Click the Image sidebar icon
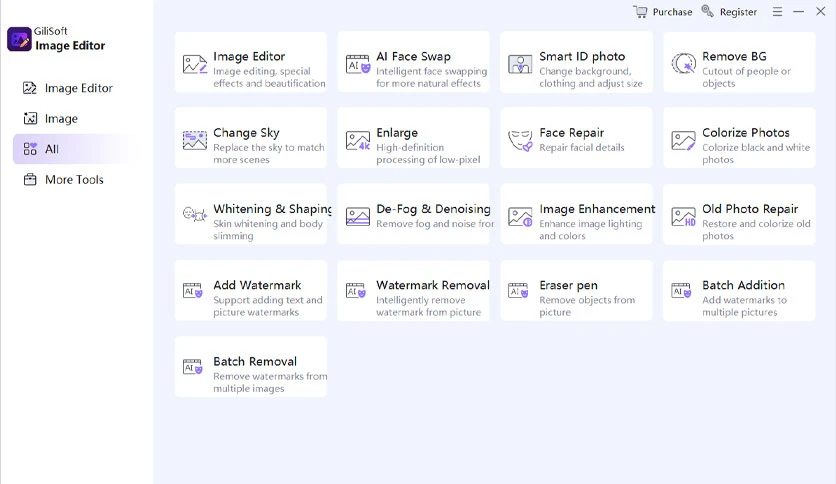Screen dimensions: 836x484 (30, 118)
